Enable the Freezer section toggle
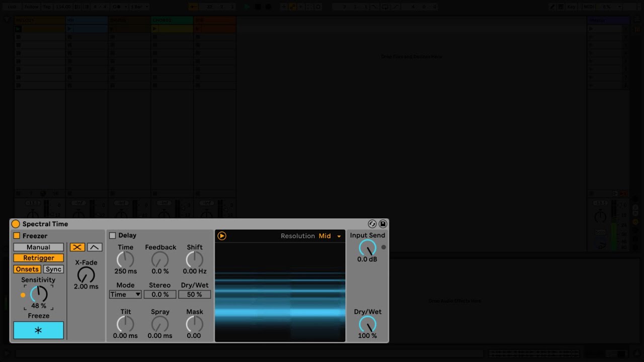Image resolution: width=644 pixels, height=362 pixels. pos(17,236)
